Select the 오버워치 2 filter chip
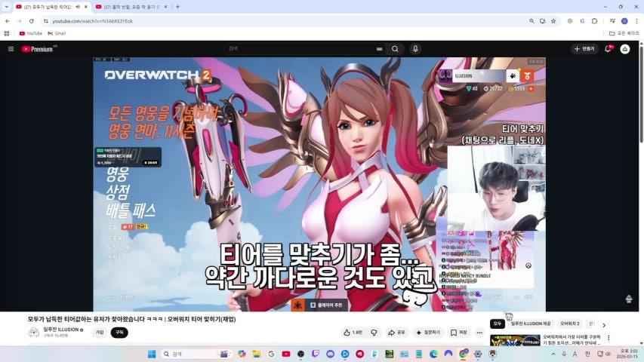Viewport: 644px width, 362px height. tap(569, 324)
